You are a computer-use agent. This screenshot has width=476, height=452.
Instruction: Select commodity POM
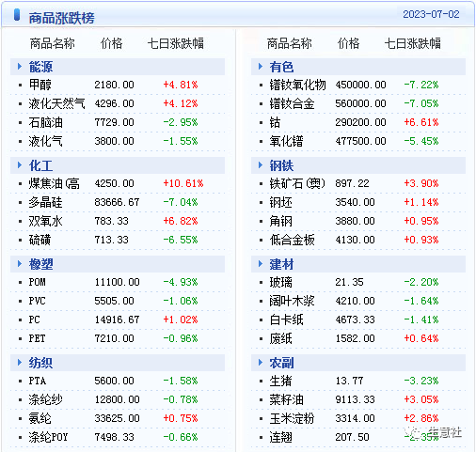tap(37, 282)
